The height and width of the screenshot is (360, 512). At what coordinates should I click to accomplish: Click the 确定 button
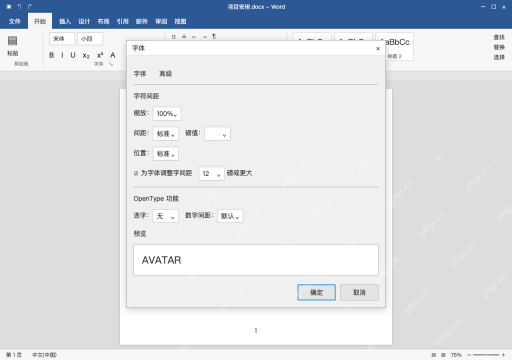coord(316,292)
